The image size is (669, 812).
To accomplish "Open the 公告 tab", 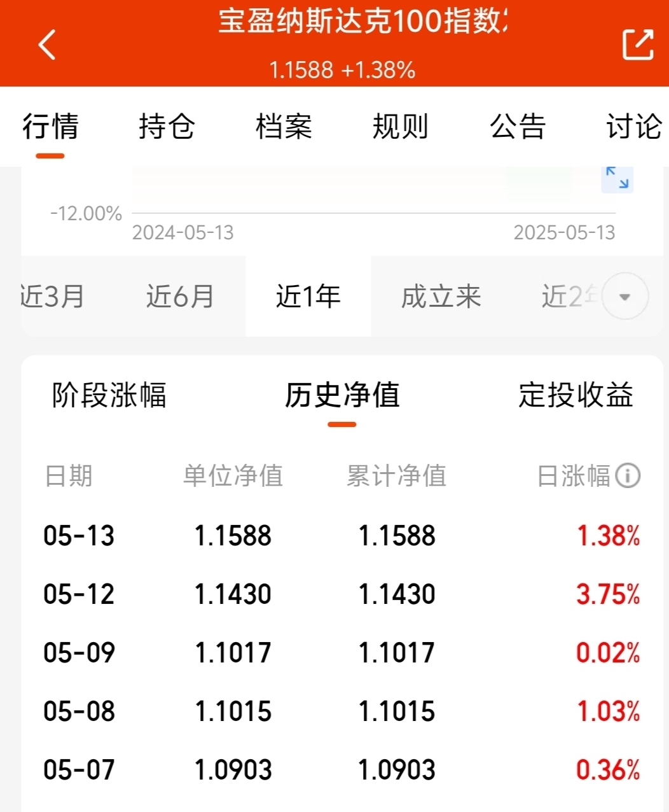I will point(518,126).
